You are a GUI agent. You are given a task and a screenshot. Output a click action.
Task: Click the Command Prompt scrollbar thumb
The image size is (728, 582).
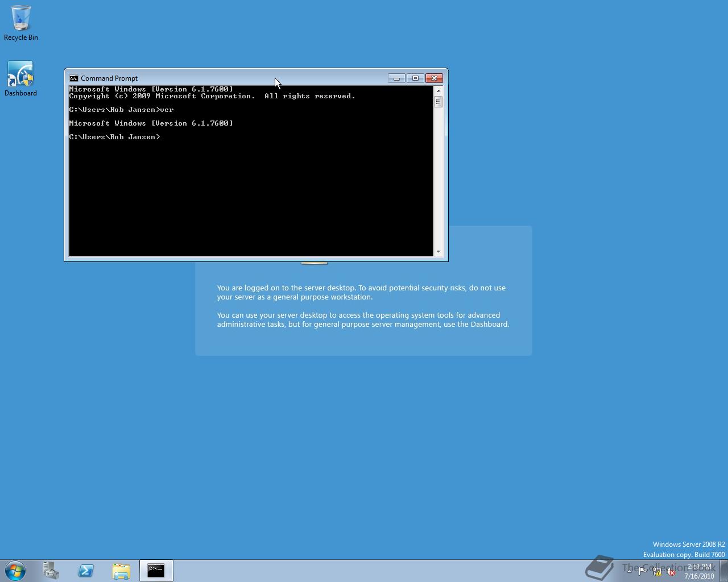pyautogui.click(x=439, y=101)
